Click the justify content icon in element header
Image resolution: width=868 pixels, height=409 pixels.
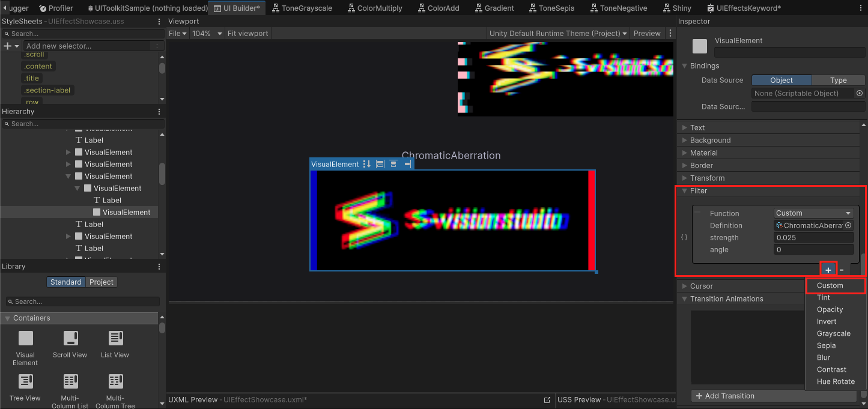point(393,164)
